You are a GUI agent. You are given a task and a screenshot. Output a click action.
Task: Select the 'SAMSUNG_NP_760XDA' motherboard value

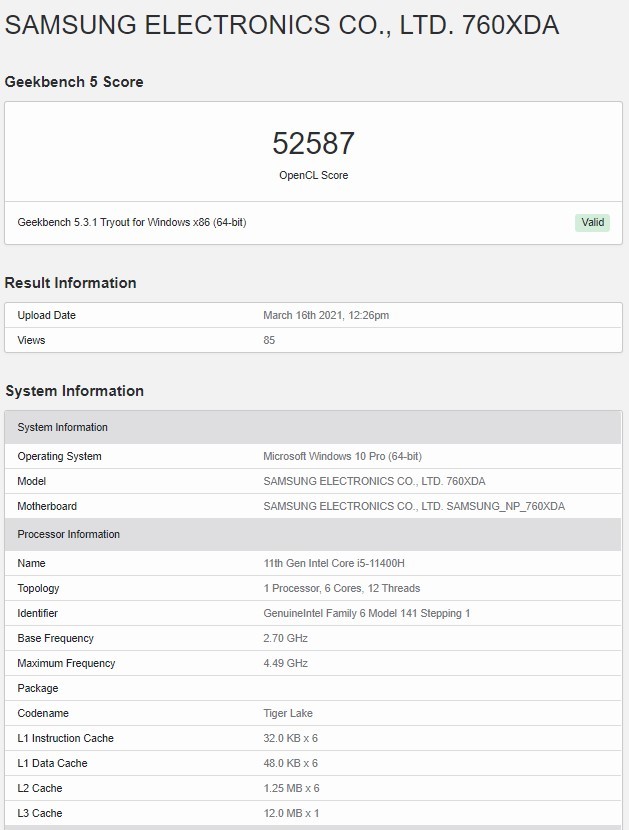pyautogui.click(x=506, y=506)
